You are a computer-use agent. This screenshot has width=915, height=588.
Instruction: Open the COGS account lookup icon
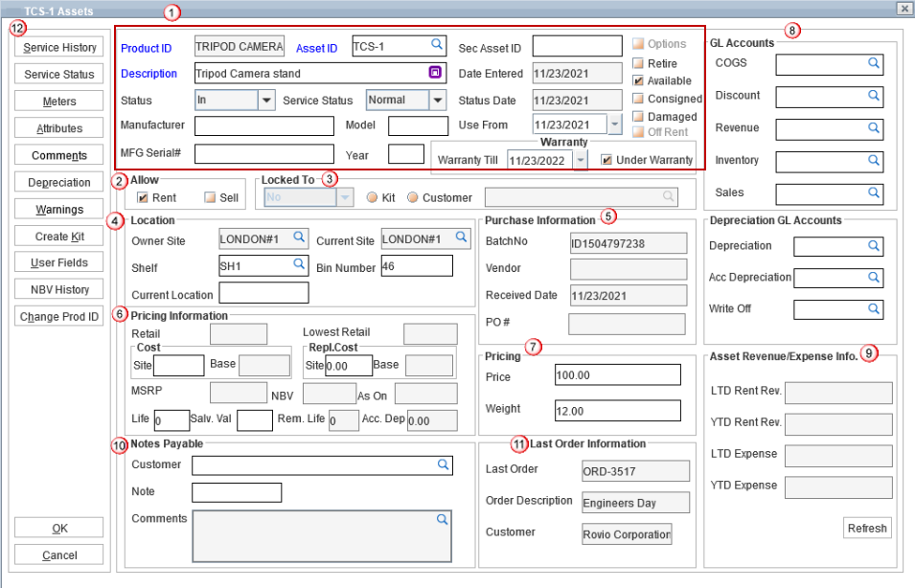[x=874, y=63]
